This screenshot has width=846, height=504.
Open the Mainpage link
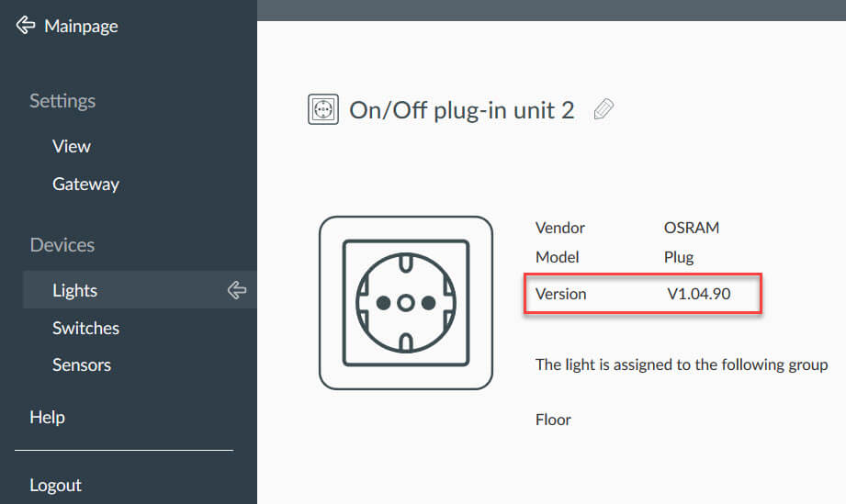(x=81, y=26)
